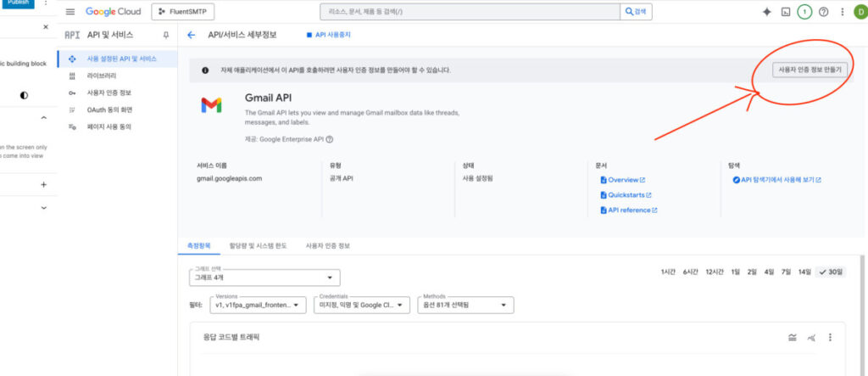The image size is (868, 376).
Task: Open API 탐색기에서 사용해 보기 link
Action: point(776,180)
